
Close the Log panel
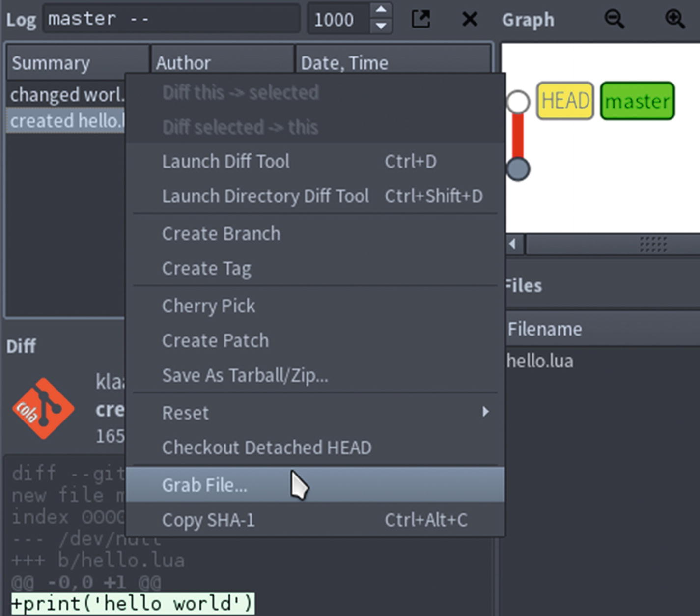click(470, 19)
